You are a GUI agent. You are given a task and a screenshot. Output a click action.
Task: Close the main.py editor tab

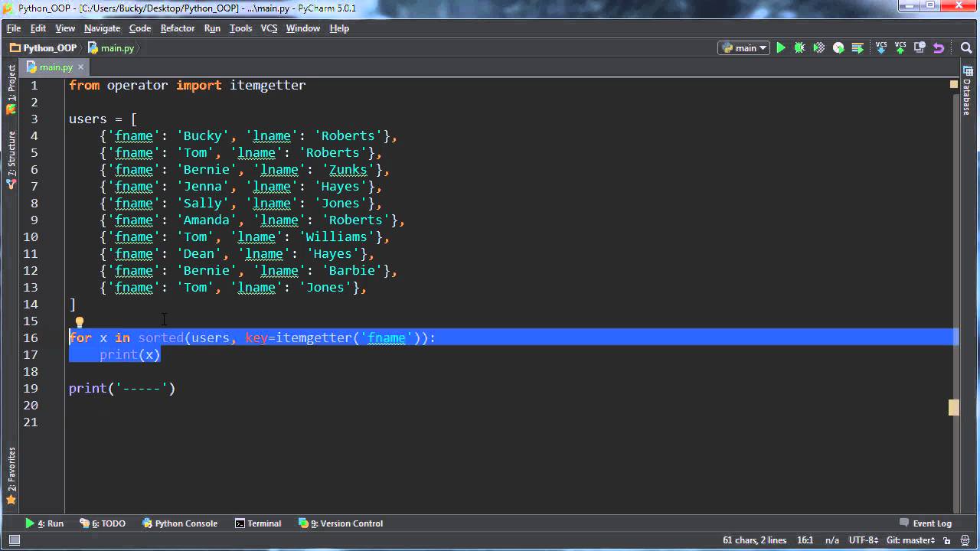pos(80,67)
